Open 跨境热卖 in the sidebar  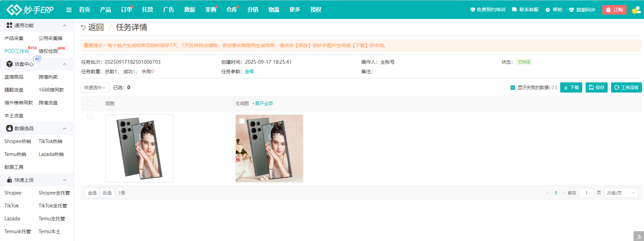[x=48, y=77]
